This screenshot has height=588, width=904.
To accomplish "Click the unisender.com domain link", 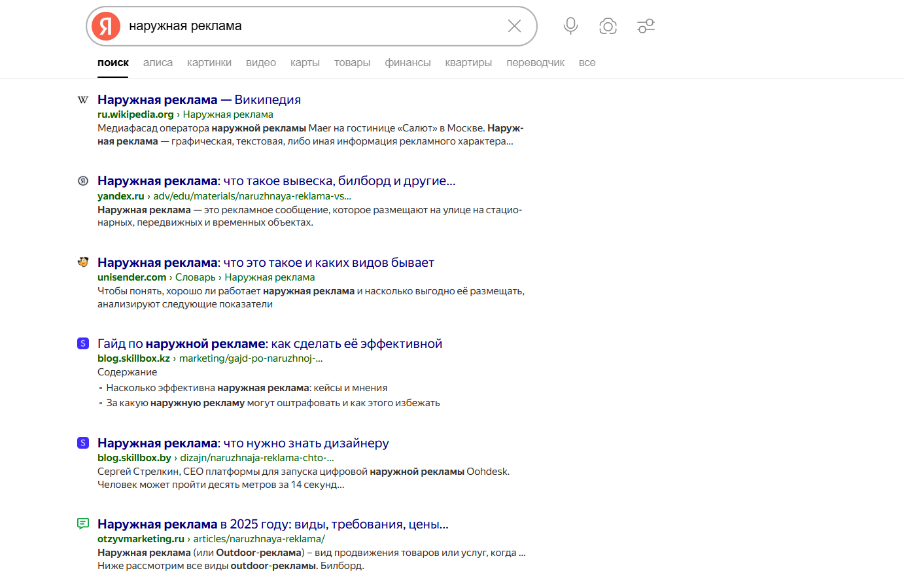I will 131,277.
